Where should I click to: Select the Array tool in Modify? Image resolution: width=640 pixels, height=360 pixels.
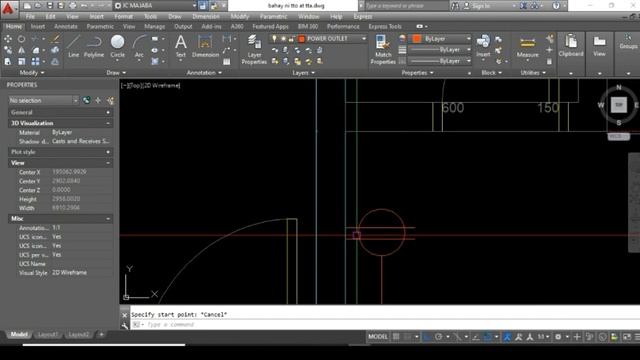tap(36, 62)
